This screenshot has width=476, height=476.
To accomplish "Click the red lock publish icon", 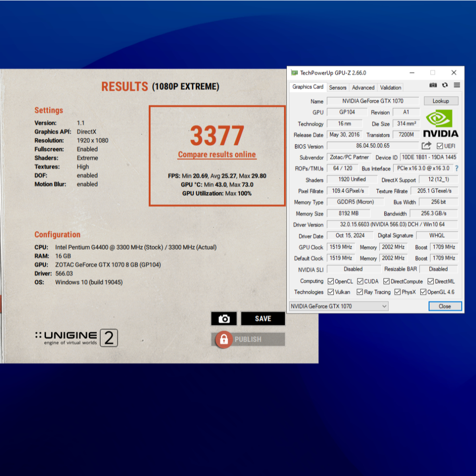I will point(224,339).
